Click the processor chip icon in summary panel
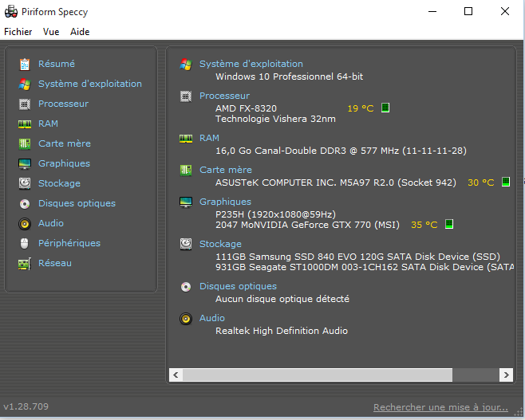This screenshot has height=420, width=525. (186, 96)
